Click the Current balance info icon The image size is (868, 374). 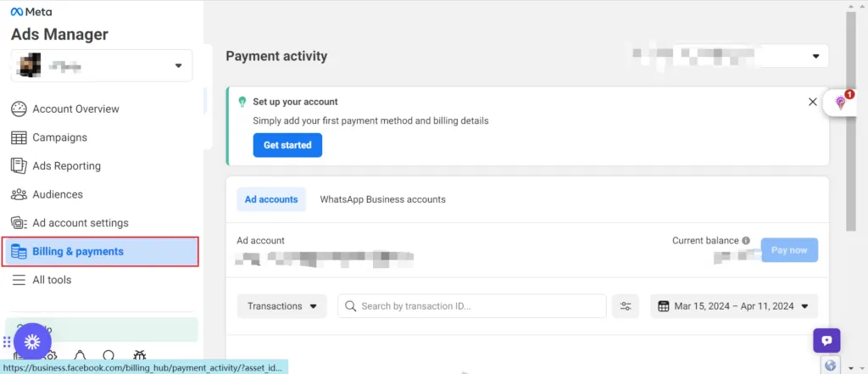coord(746,241)
